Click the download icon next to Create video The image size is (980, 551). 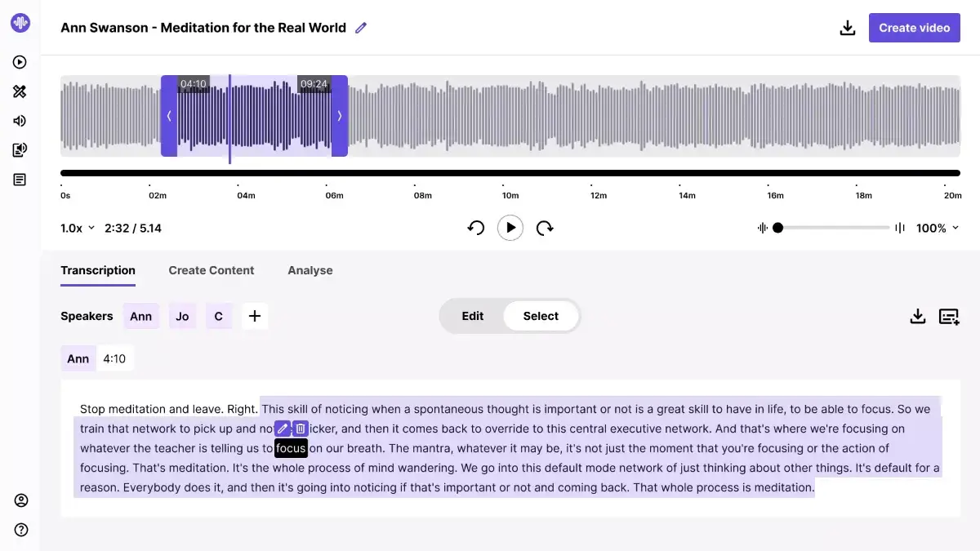click(848, 27)
